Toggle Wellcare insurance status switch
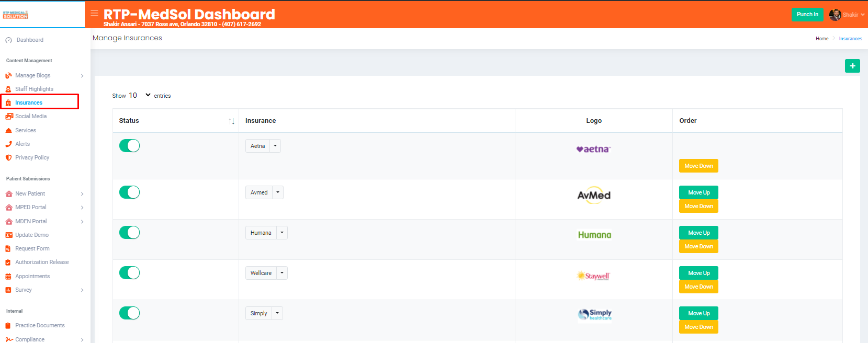 pos(130,273)
